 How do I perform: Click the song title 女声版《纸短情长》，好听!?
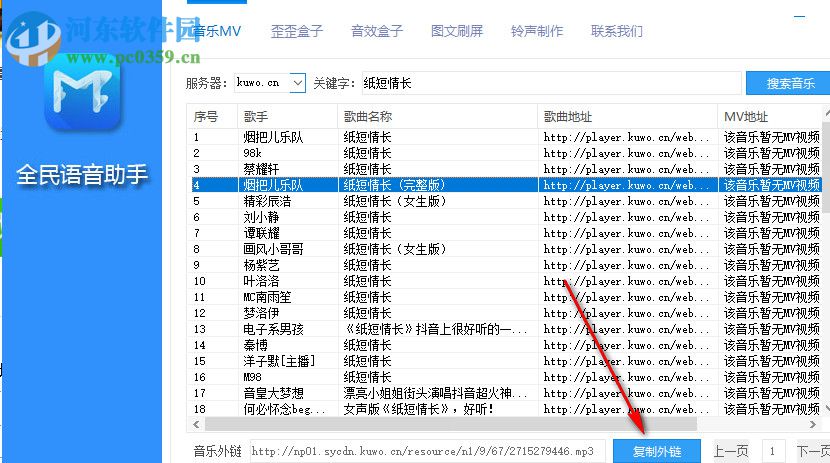tap(418, 408)
